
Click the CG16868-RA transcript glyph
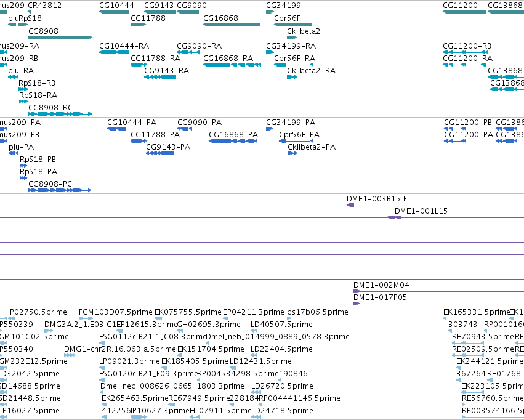tap(232, 65)
